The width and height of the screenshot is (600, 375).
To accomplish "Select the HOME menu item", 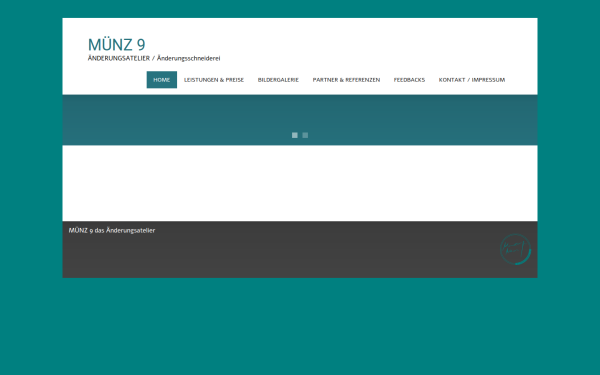I will [161, 80].
